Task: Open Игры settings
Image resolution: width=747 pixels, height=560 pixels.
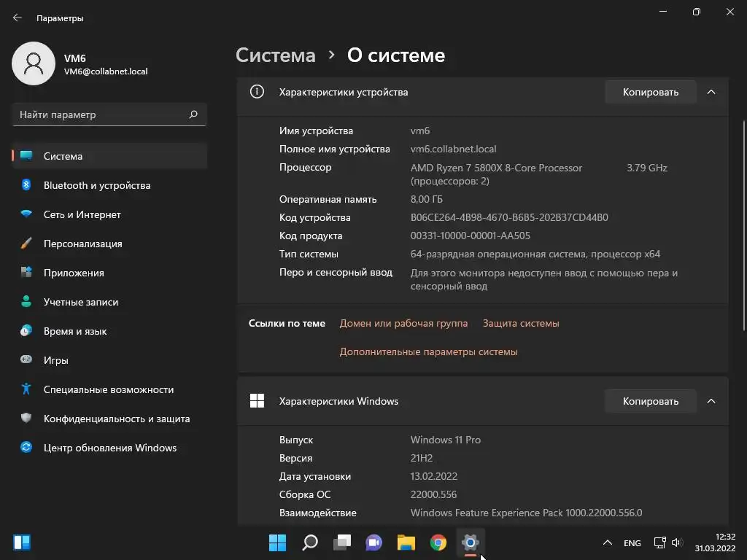Action: point(109,359)
